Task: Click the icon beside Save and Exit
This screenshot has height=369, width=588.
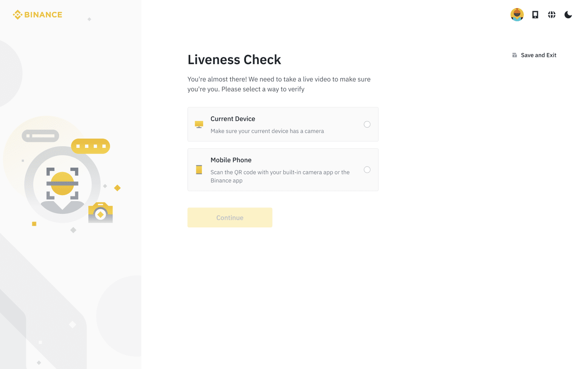Action: [514, 55]
